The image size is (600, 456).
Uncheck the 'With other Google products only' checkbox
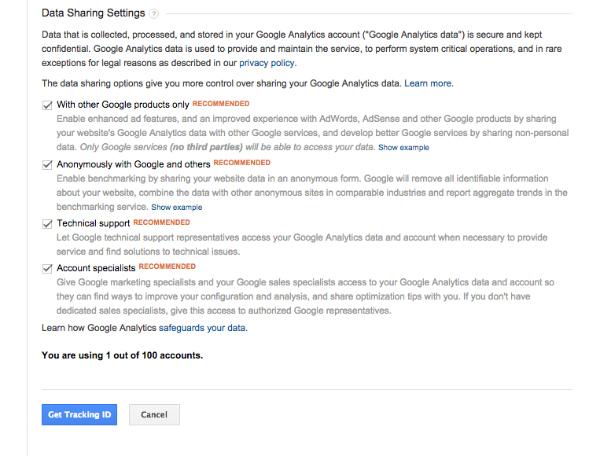tap(47, 105)
